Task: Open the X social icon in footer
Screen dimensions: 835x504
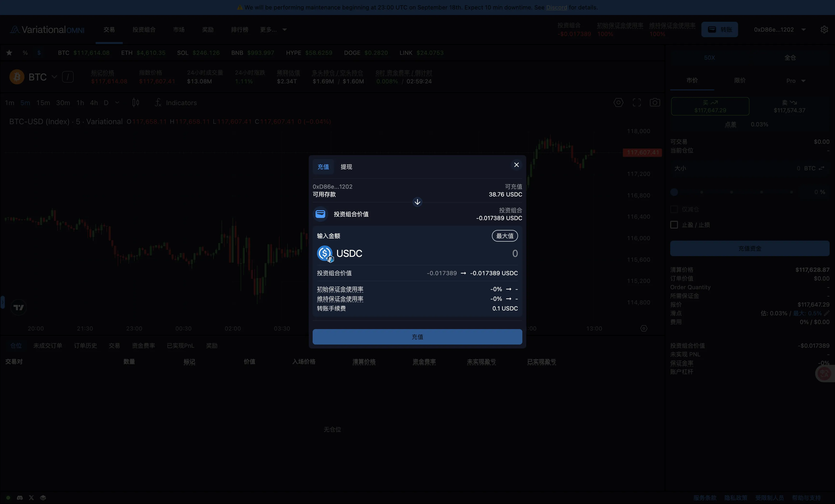Action: click(31, 497)
